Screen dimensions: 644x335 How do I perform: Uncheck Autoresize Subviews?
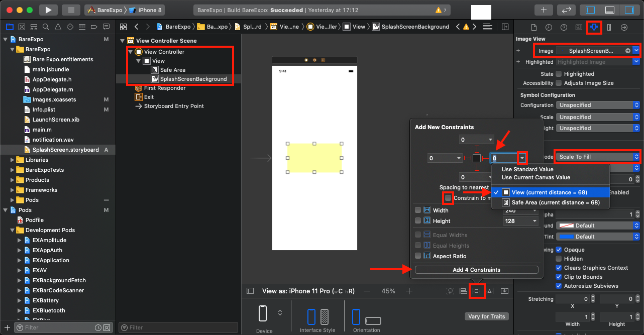(x=559, y=286)
